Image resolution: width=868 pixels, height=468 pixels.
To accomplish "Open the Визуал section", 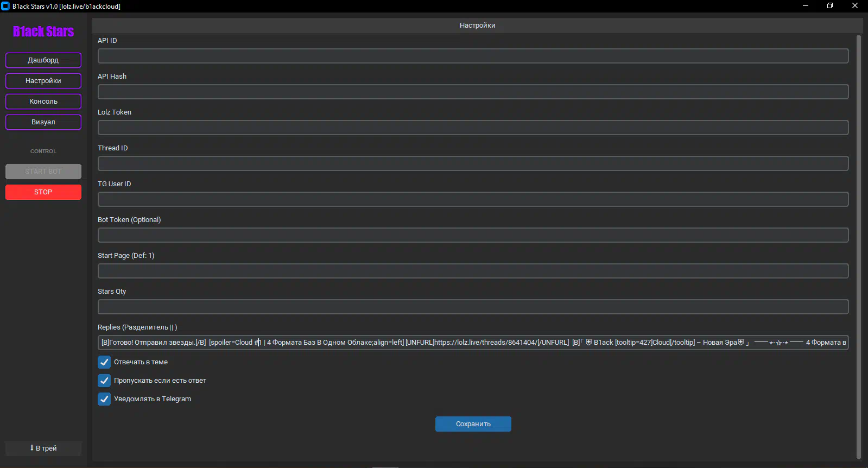I will (x=43, y=122).
